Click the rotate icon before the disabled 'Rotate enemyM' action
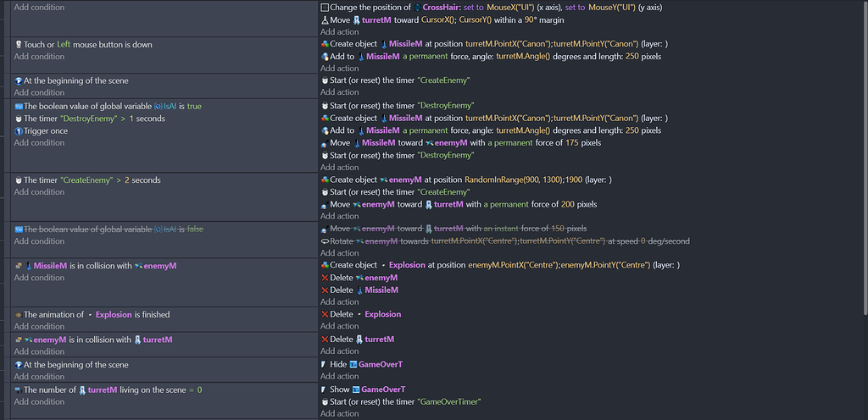 coord(325,241)
